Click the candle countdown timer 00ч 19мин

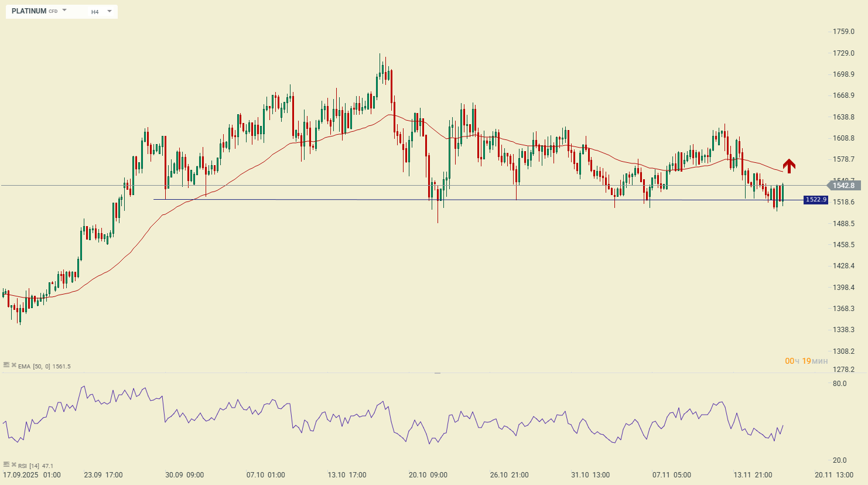807,361
